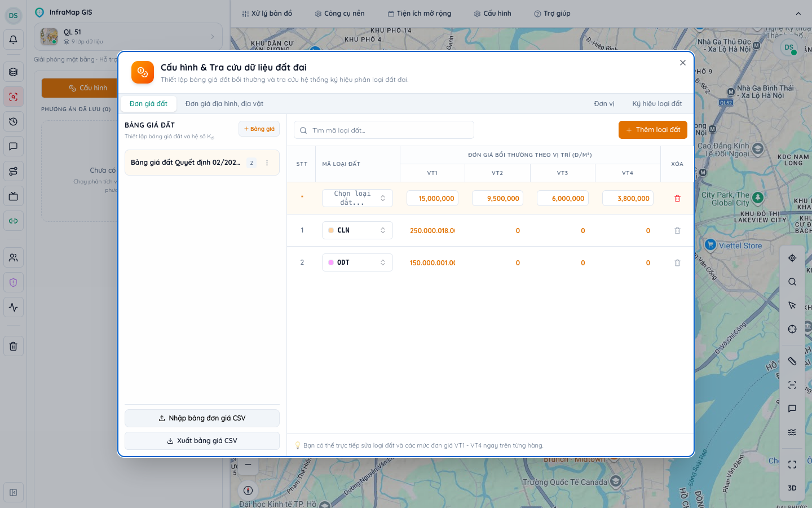
Task: Click the VT1 field showing 15,000,000
Action: click(433, 198)
